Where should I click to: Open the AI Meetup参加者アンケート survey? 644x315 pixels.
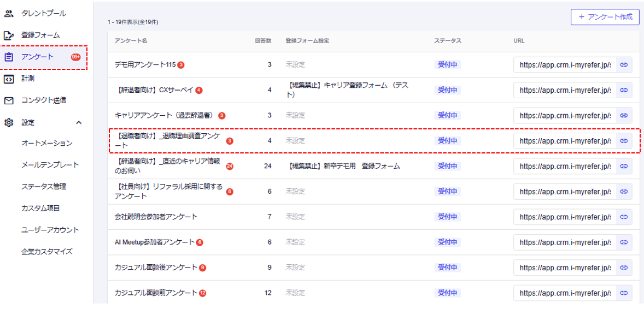(155, 242)
